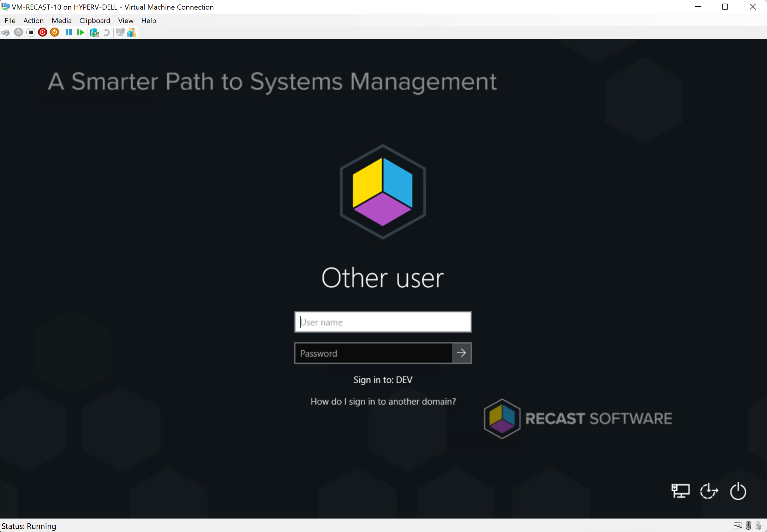This screenshot has width=767, height=532.
Task: Create a VM checkpoint
Action: pos(95,32)
